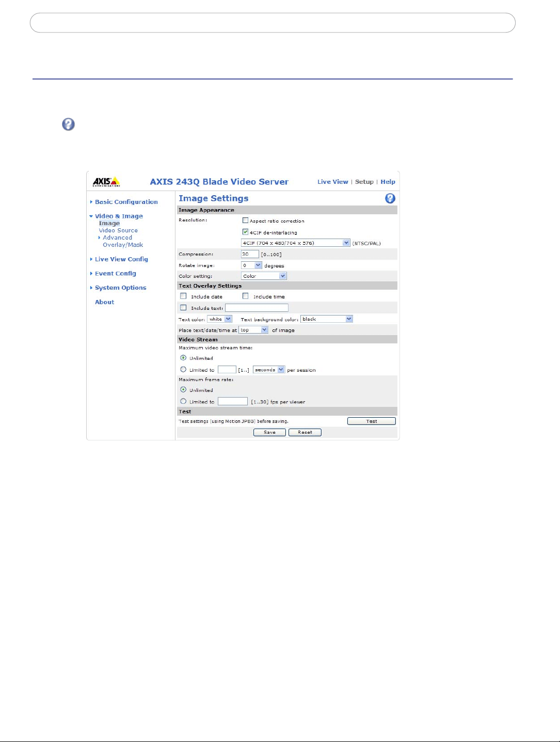
Task: Enable Aspect ratio correction checkbox
Action: click(x=245, y=220)
